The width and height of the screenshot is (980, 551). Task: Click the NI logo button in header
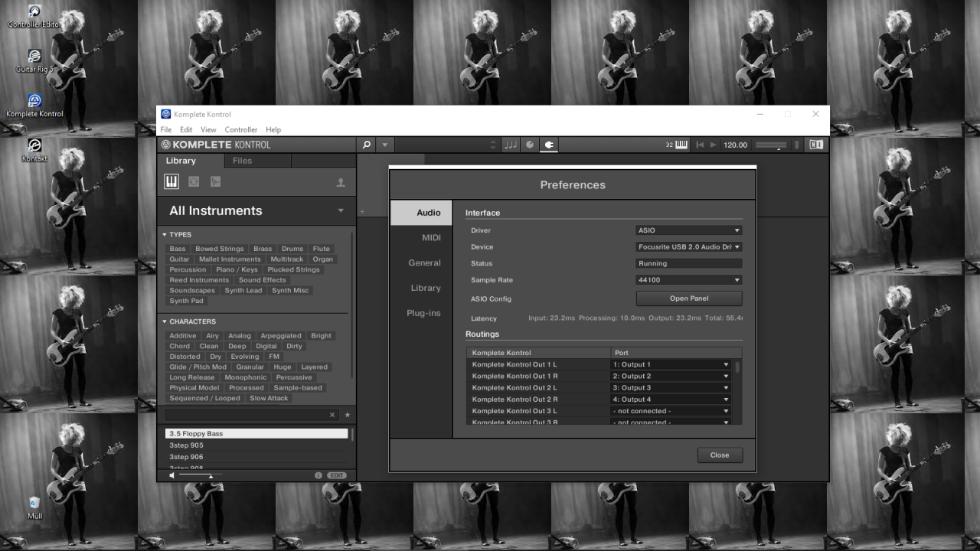click(816, 145)
